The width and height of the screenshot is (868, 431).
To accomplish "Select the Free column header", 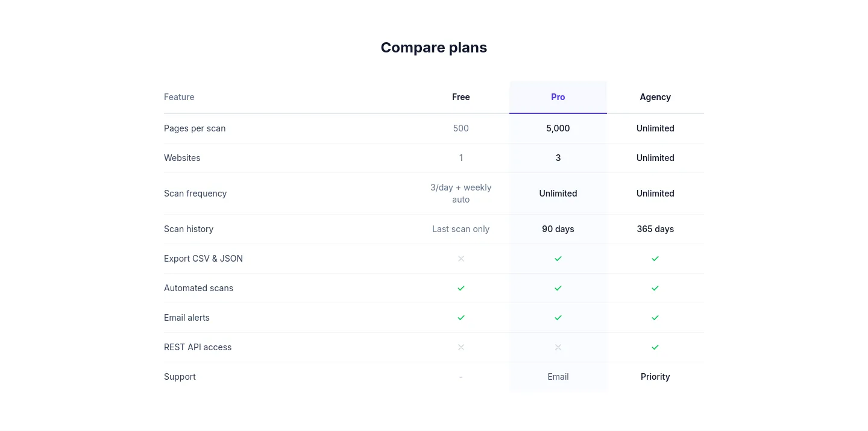I will pos(461,97).
